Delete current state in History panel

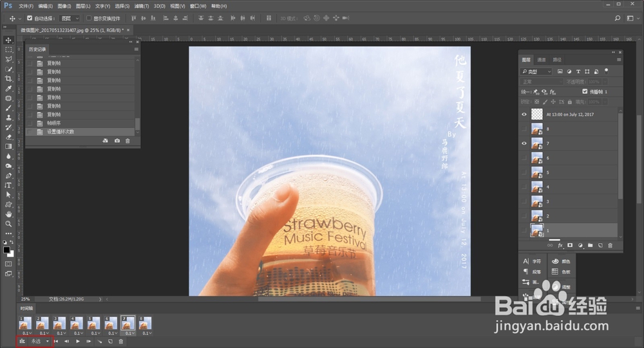pos(128,141)
